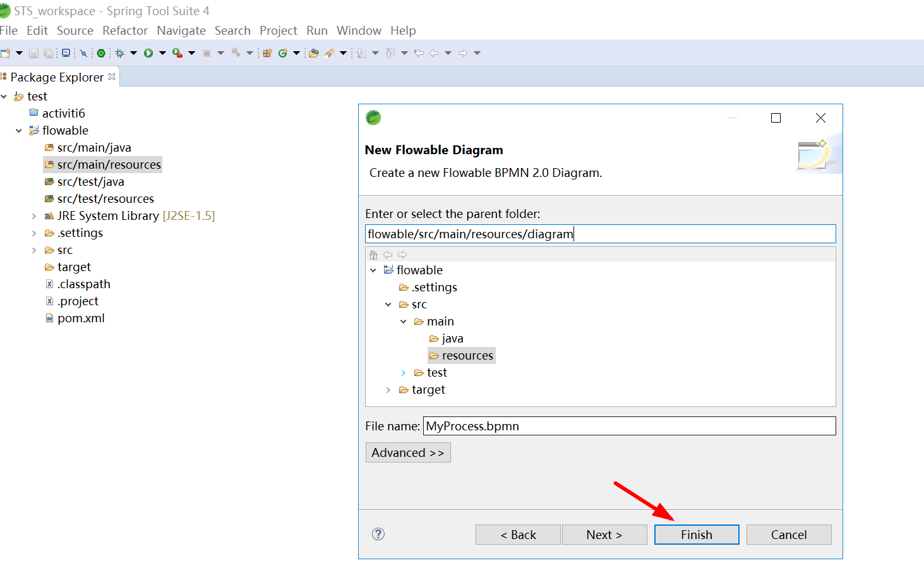This screenshot has height=582, width=924.
Task: Click the Search flashlight toolbar icon
Action: pos(329,53)
